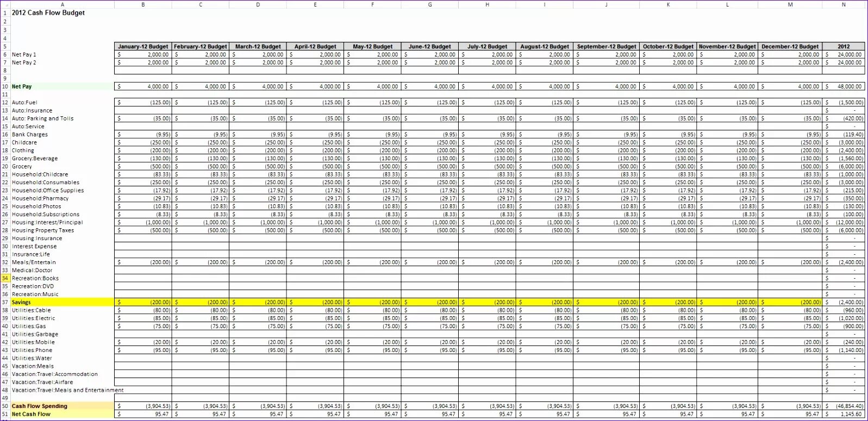Select the August-12 Budget header cell
Viewport: 868px width, 421px height.
[545, 47]
